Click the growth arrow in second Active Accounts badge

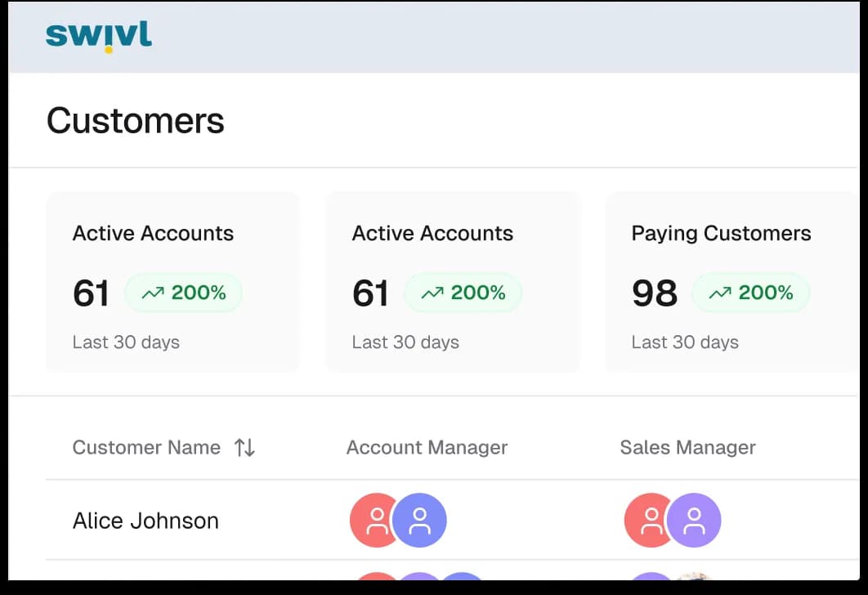433,292
